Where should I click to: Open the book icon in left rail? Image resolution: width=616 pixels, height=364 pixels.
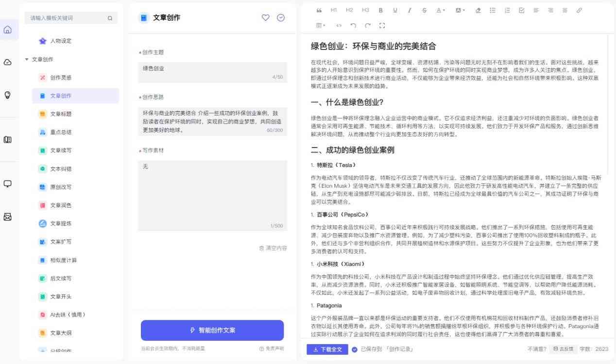8,139
